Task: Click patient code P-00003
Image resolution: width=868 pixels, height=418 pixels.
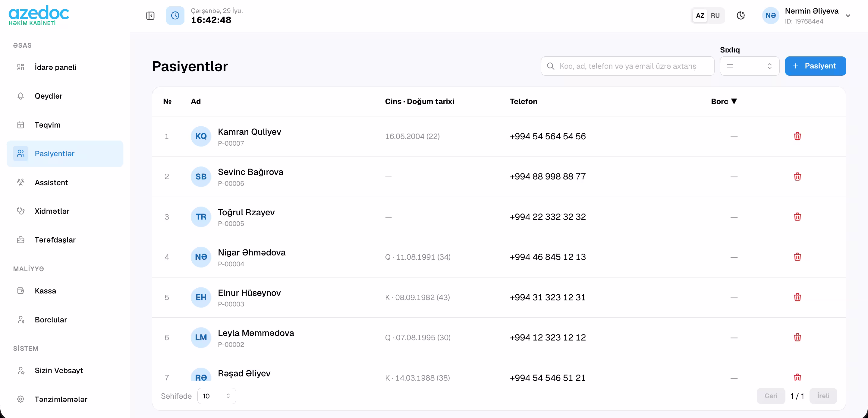Action: (231, 304)
